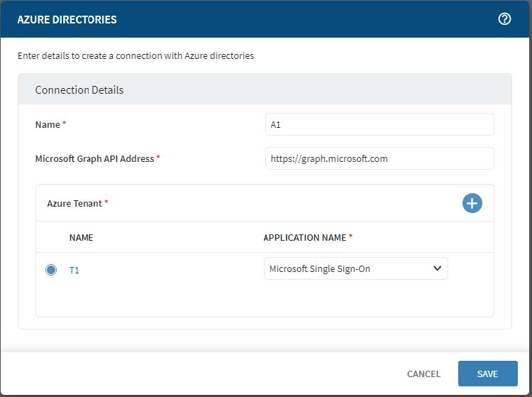The height and width of the screenshot is (397, 532).
Task: Click the connection instructions description text
Action: (135, 55)
